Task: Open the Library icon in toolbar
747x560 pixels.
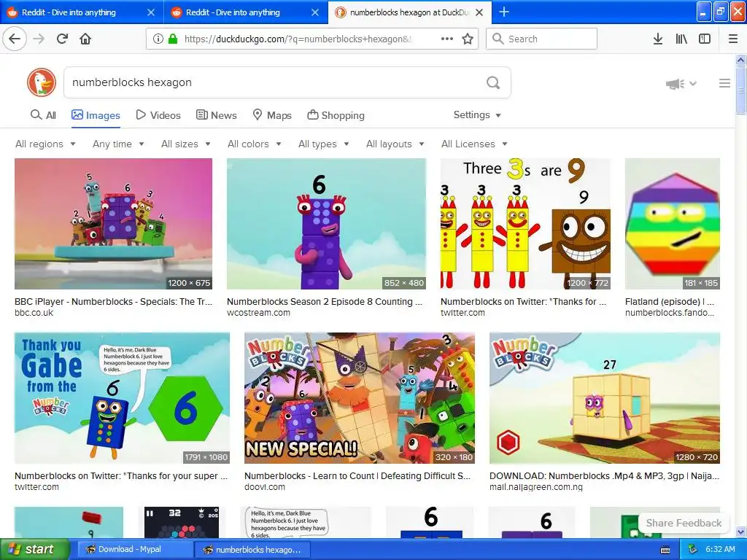Action: tap(681, 39)
